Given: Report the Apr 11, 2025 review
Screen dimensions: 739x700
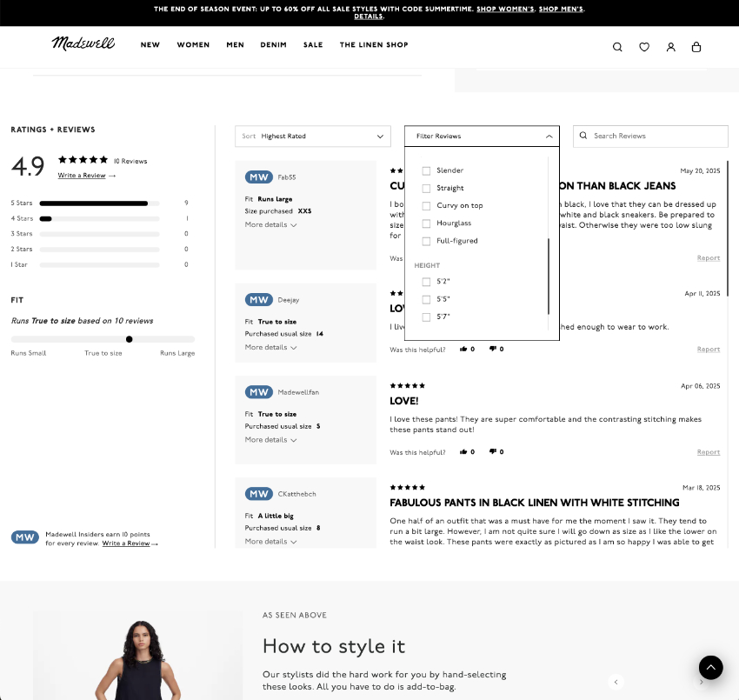Looking at the screenshot, I should click(709, 350).
